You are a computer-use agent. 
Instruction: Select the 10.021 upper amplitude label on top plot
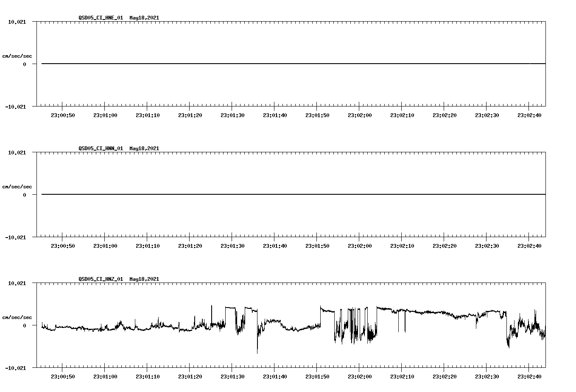point(18,21)
